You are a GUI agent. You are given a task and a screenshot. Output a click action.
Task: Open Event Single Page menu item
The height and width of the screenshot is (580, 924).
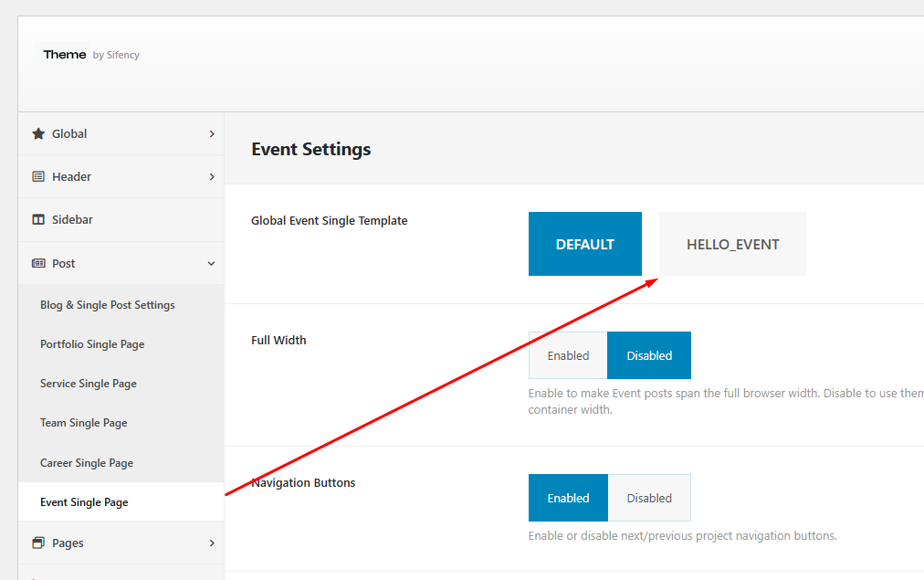tap(84, 502)
